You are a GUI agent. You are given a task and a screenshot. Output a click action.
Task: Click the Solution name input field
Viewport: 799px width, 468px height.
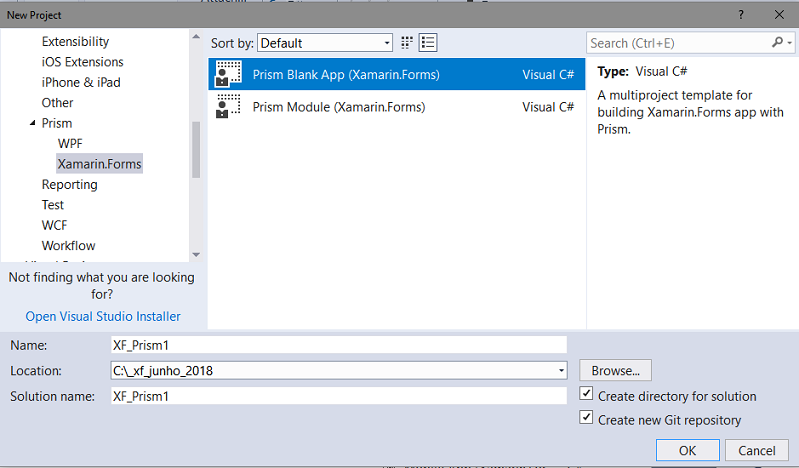339,396
